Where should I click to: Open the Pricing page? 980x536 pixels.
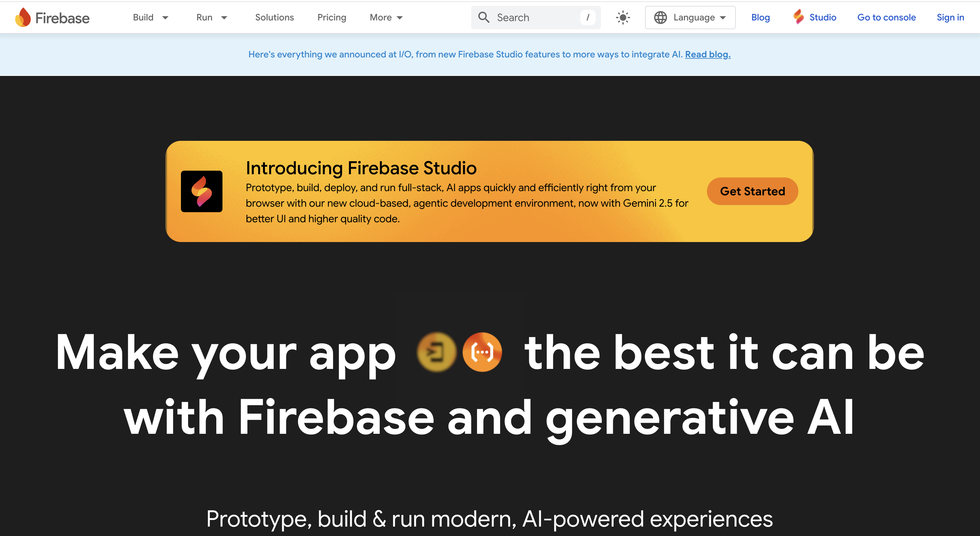point(332,18)
